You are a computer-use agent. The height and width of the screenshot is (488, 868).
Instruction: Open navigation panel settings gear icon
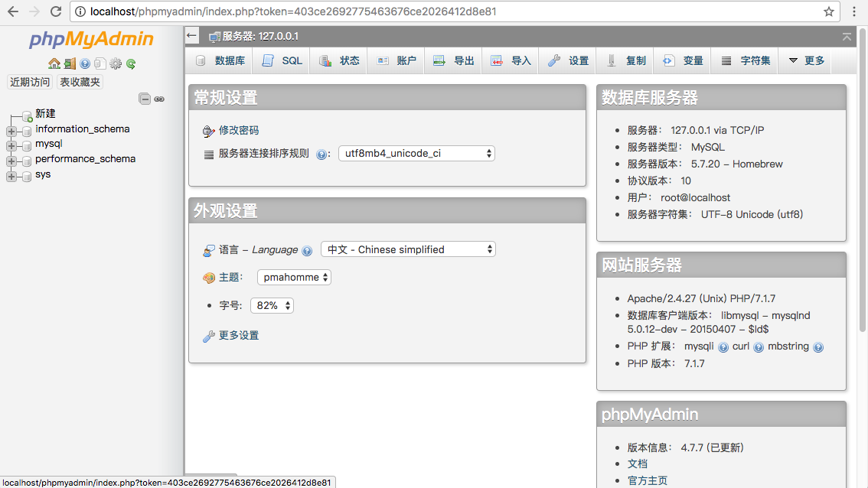point(115,63)
